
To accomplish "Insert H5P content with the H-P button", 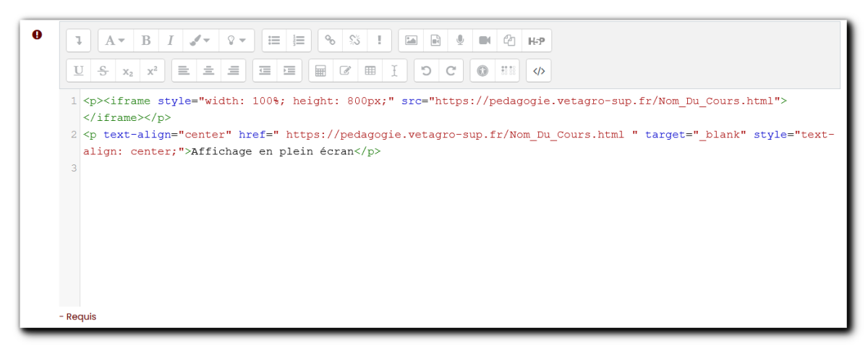I will 536,41.
